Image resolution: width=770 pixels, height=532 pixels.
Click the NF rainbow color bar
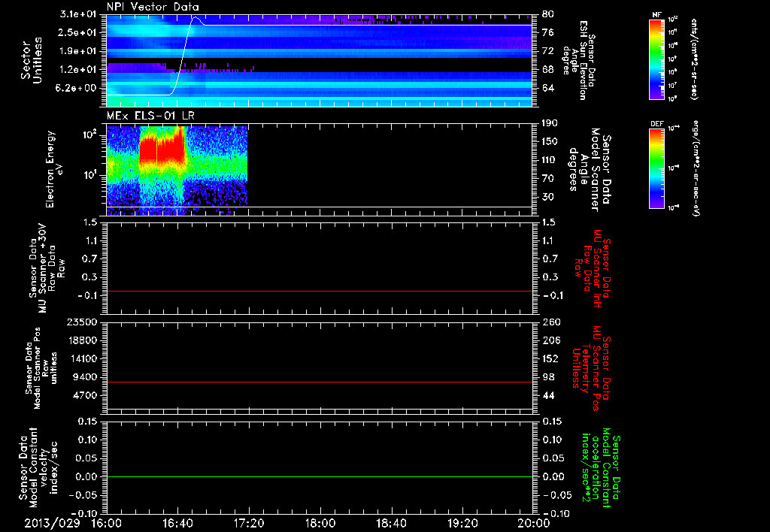point(657,59)
